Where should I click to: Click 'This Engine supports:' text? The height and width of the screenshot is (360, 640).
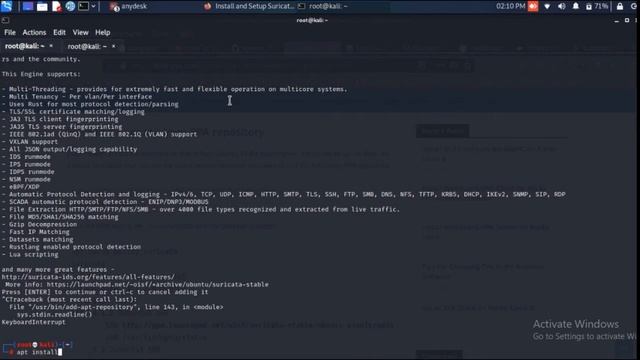(41, 74)
